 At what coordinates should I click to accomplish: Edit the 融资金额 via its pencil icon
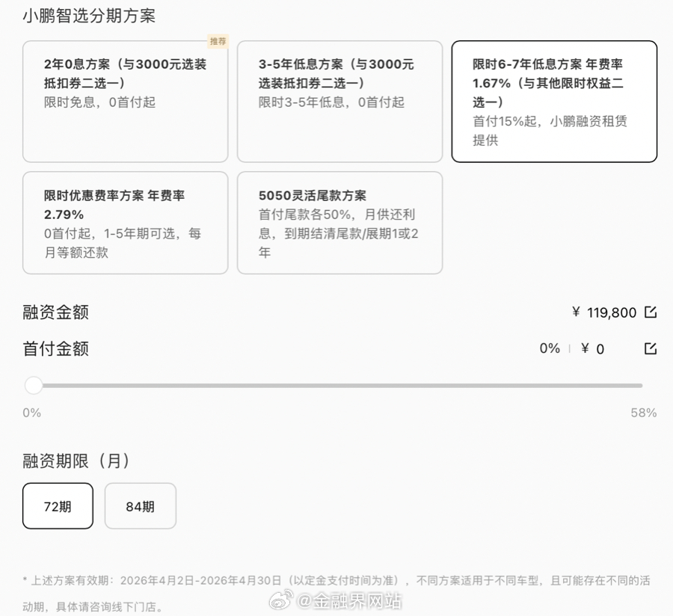651,312
